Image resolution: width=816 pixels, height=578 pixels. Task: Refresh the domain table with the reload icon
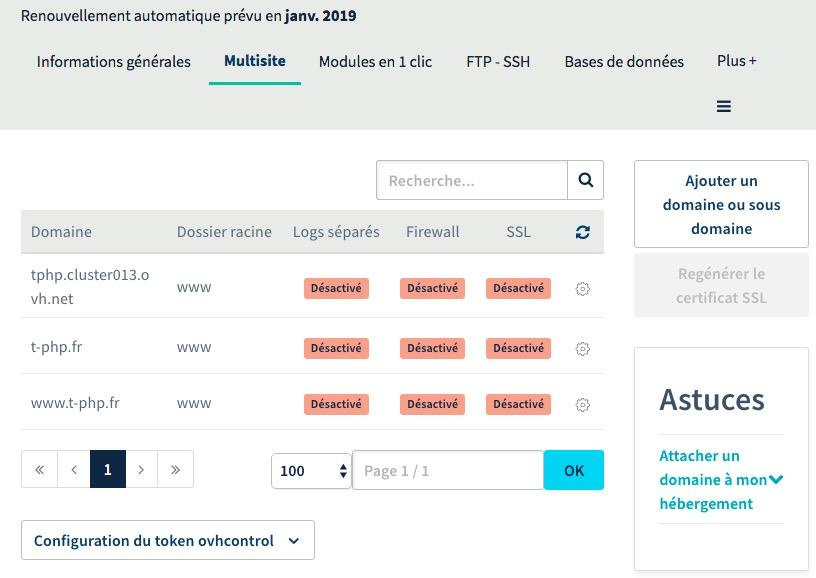pyautogui.click(x=583, y=232)
